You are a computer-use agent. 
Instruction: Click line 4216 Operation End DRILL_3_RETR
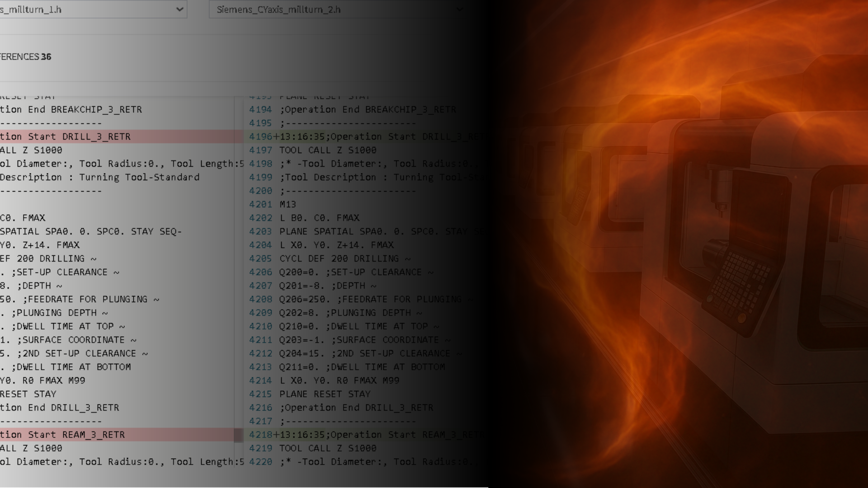(x=356, y=408)
